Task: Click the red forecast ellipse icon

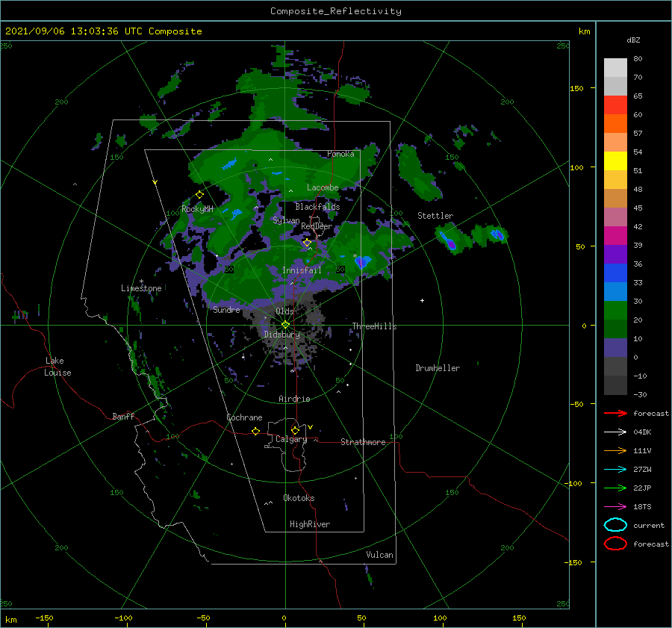Action: point(615,544)
